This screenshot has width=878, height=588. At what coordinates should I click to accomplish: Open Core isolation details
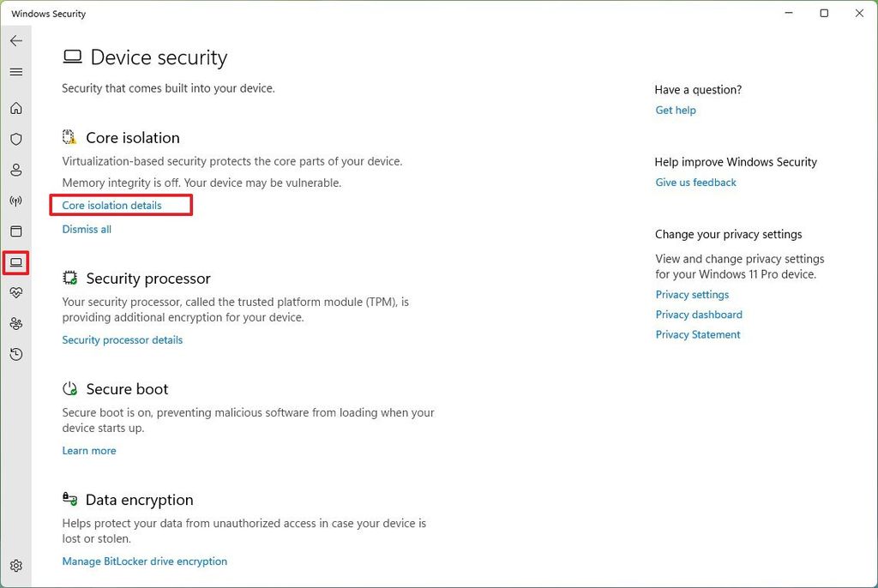[111, 205]
